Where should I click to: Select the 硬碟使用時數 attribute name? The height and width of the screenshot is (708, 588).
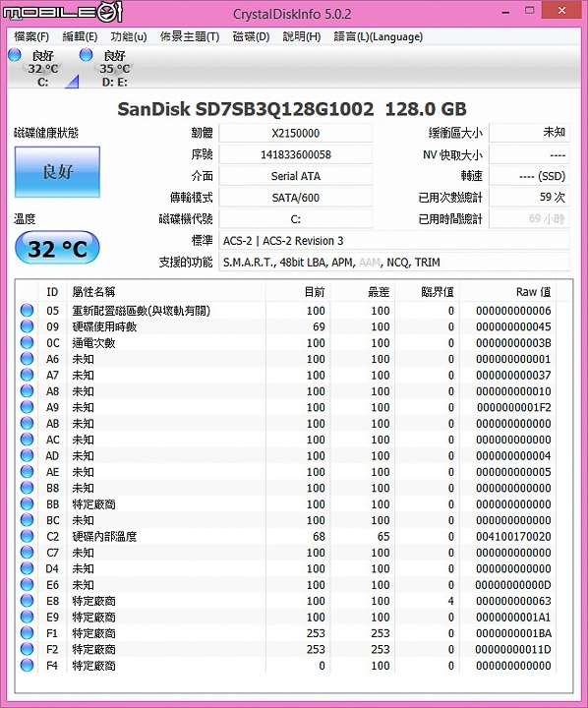(104, 326)
